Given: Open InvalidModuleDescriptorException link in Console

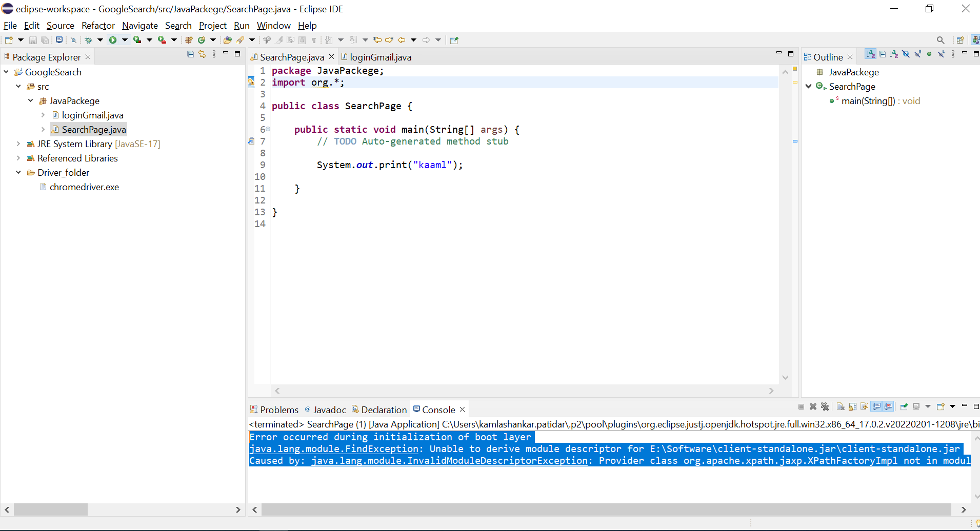Looking at the screenshot, I should (x=449, y=461).
